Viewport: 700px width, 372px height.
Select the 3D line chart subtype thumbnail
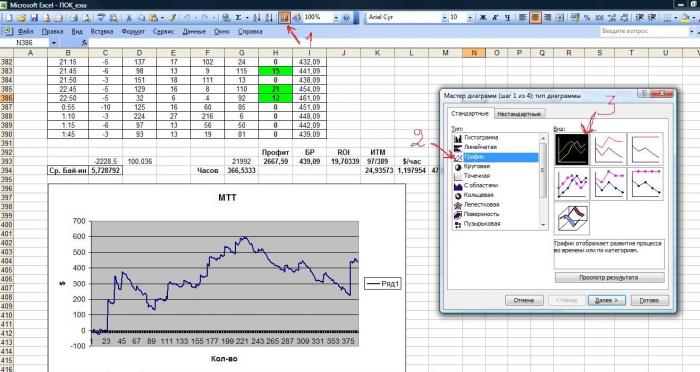(572, 218)
